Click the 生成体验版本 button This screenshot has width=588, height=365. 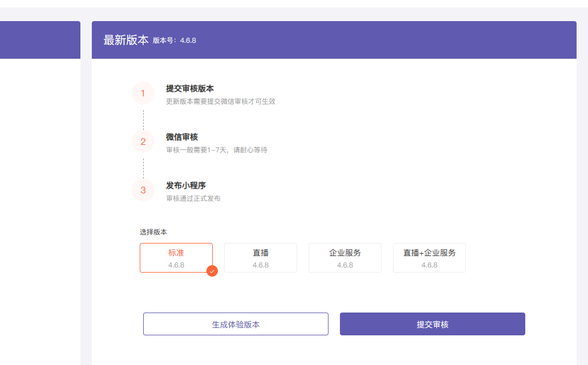(x=236, y=324)
